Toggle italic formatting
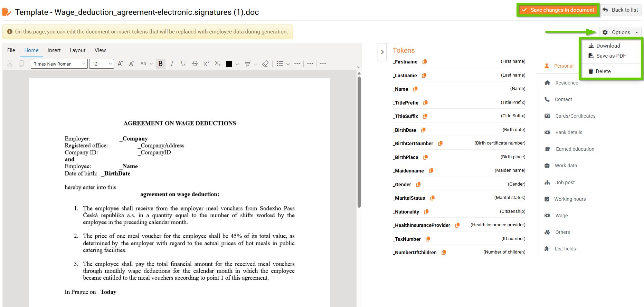This screenshot has width=644, height=307. [172, 64]
